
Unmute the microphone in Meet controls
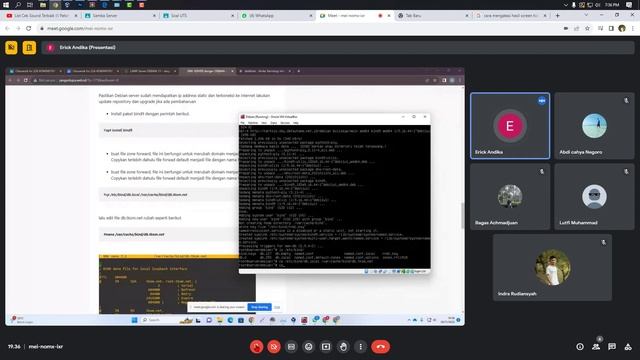pyautogui.click(x=256, y=347)
